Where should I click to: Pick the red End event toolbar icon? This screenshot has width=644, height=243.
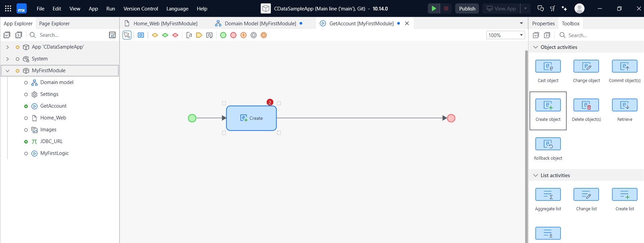click(x=233, y=35)
